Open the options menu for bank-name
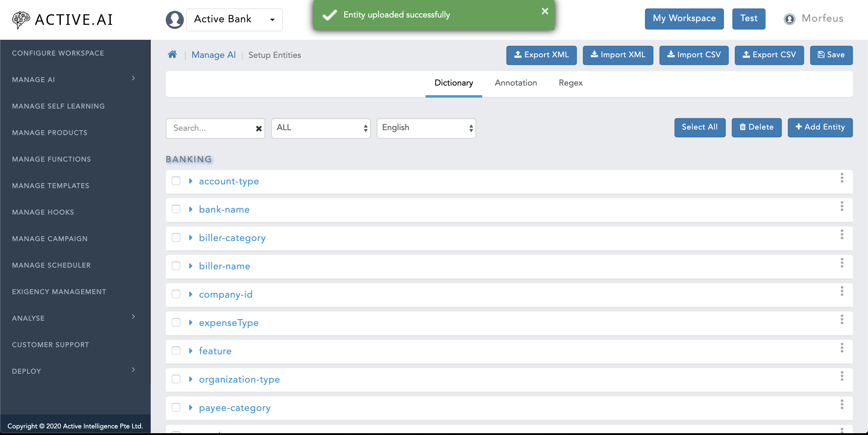Viewport: 868px width, 435px height. coord(842,206)
